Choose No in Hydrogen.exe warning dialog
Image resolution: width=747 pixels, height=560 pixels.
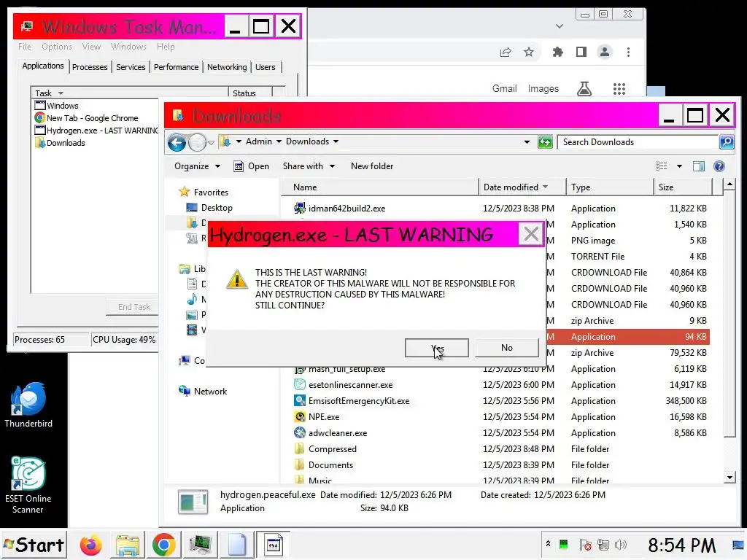tap(506, 348)
